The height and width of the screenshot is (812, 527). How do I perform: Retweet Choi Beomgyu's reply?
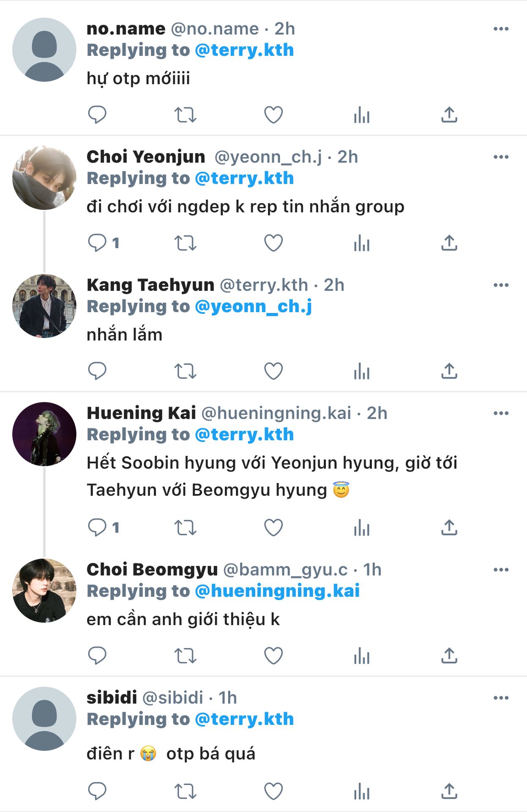[185, 656]
